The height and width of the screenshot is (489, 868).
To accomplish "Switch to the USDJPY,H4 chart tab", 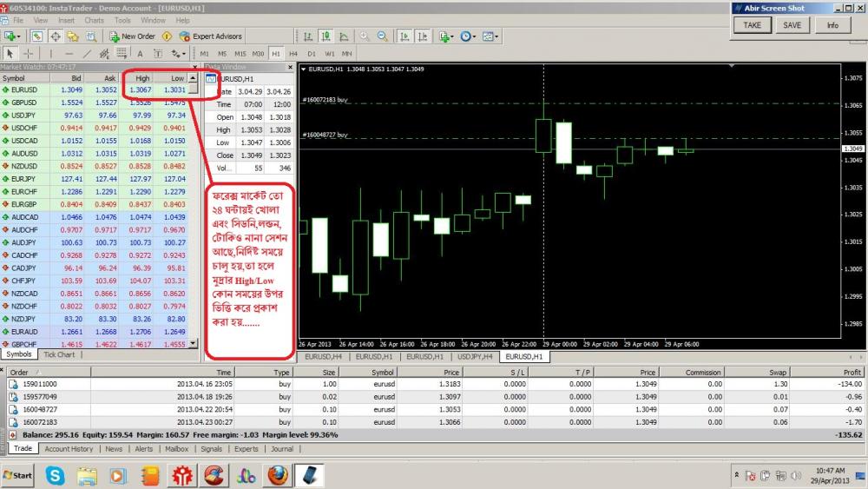I will point(475,357).
